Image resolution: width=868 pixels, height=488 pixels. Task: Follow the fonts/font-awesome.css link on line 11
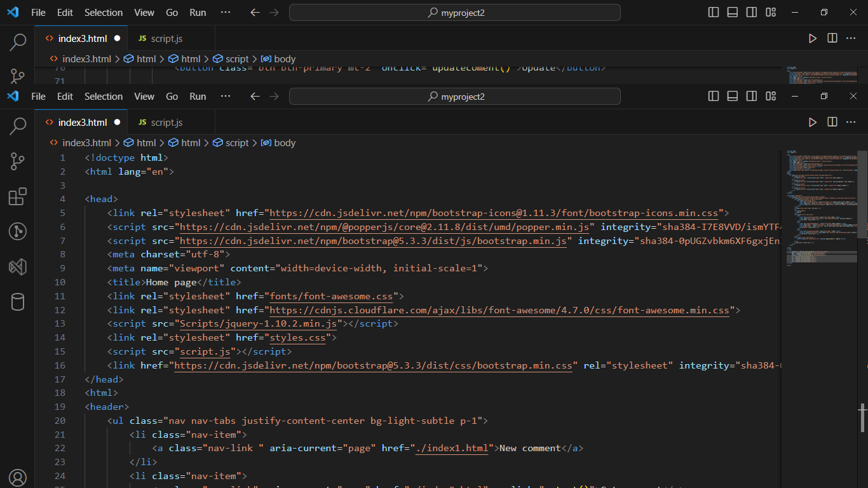click(332, 296)
